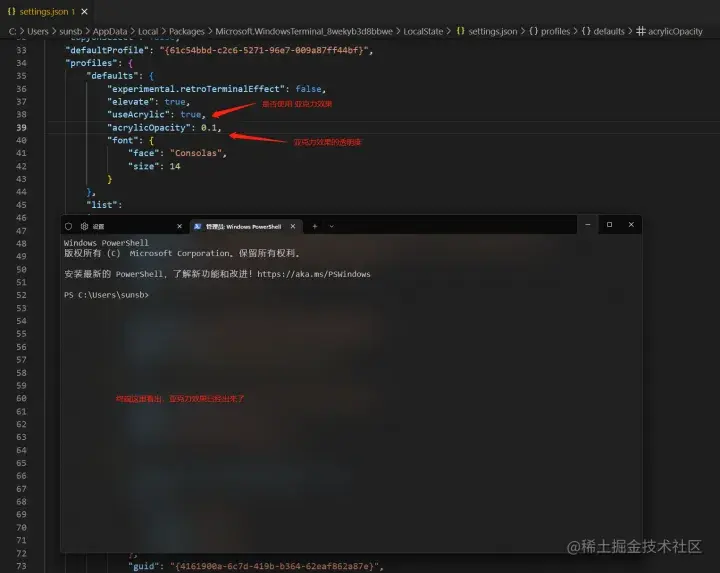Select the settings.json editor tab
The width and height of the screenshot is (720, 573).
point(47,11)
